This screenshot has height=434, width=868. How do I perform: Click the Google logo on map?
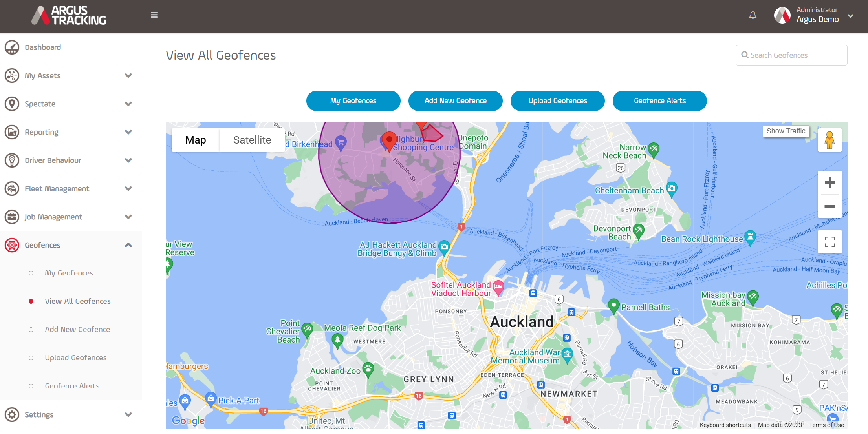pyautogui.click(x=188, y=421)
